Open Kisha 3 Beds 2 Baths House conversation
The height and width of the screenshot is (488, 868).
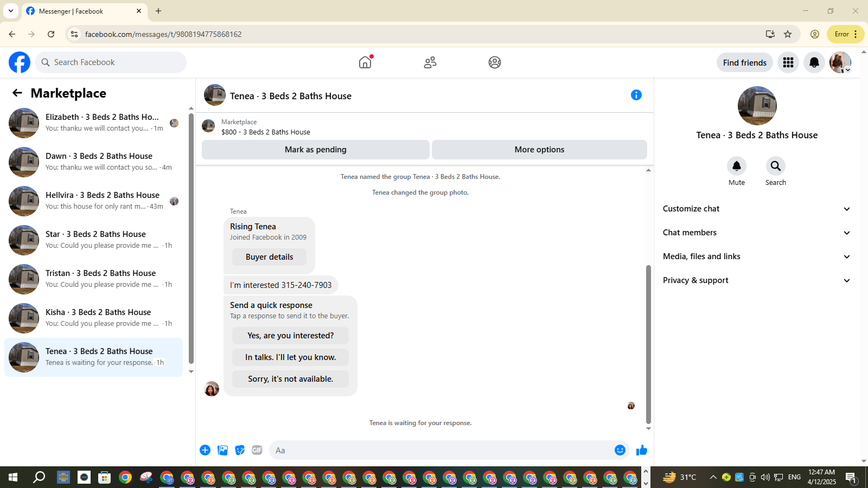[x=93, y=318]
